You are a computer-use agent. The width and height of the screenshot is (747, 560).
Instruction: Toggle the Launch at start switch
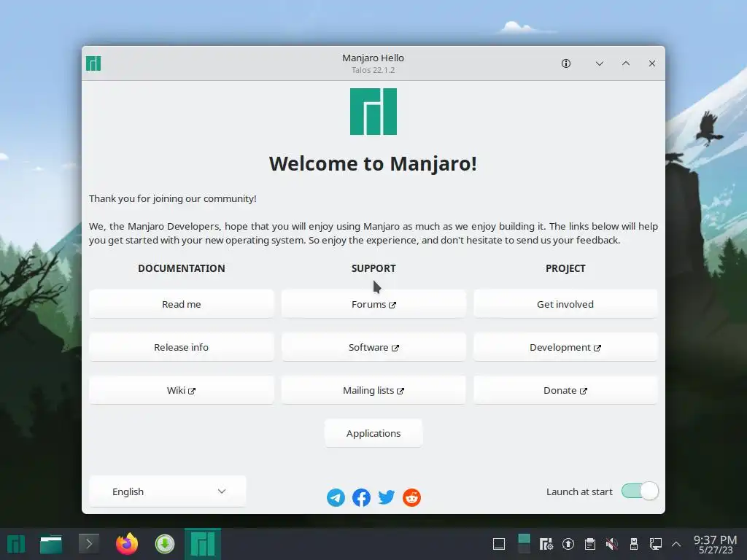[x=640, y=491]
